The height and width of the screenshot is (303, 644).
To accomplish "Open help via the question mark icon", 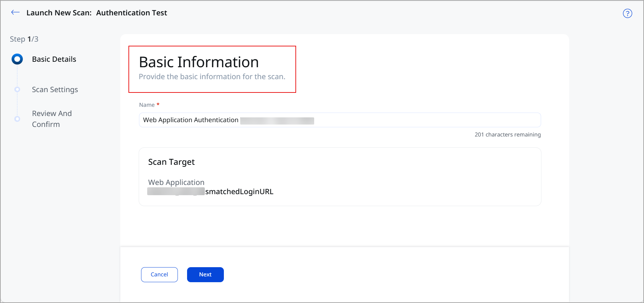I will click(x=627, y=13).
